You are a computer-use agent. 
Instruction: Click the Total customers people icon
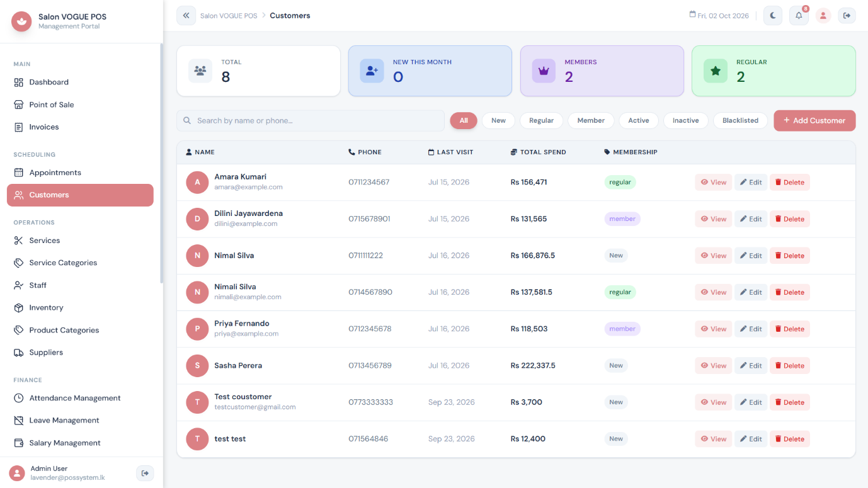pyautogui.click(x=200, y=71)
